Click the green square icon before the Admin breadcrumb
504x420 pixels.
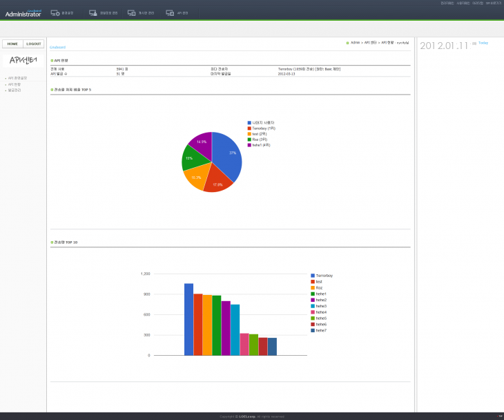click(348, 43)
